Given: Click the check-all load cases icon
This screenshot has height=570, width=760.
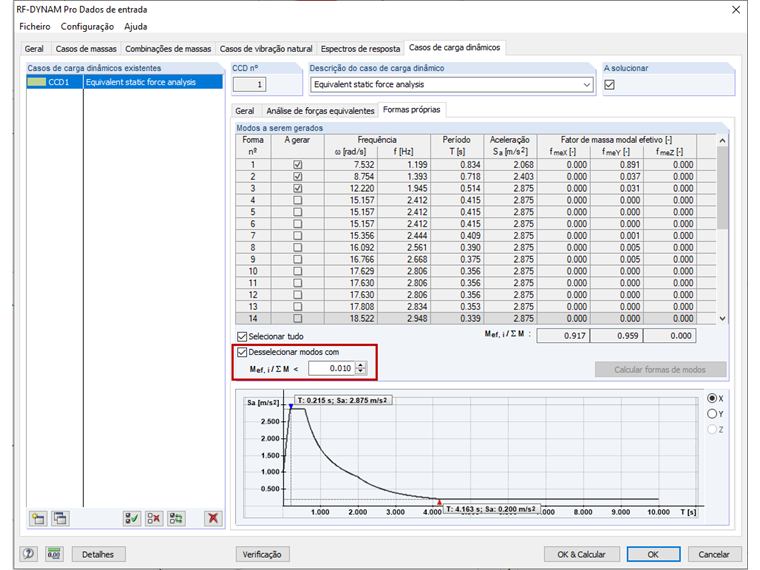Looking at the screenshot, I should [x=131, y=519].
